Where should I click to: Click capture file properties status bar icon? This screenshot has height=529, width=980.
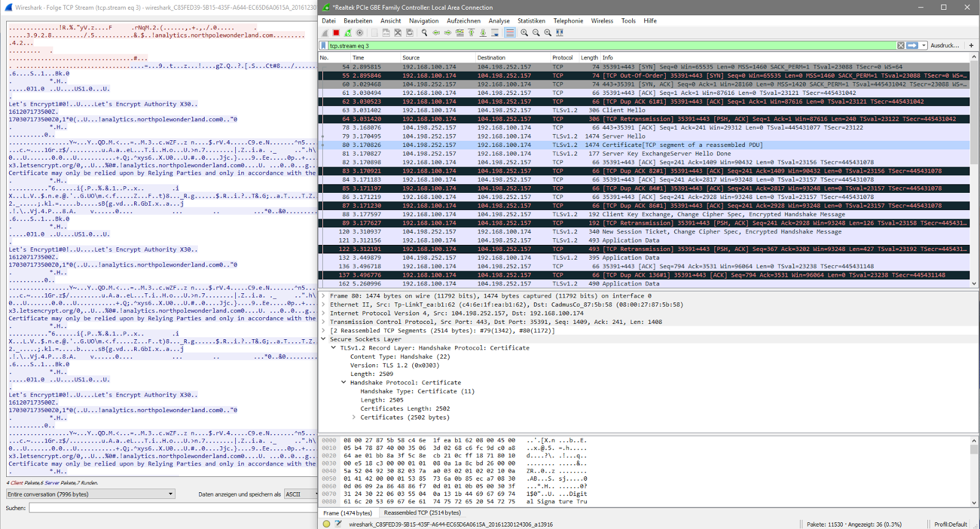pyautogui.click(x=338, y=524)
